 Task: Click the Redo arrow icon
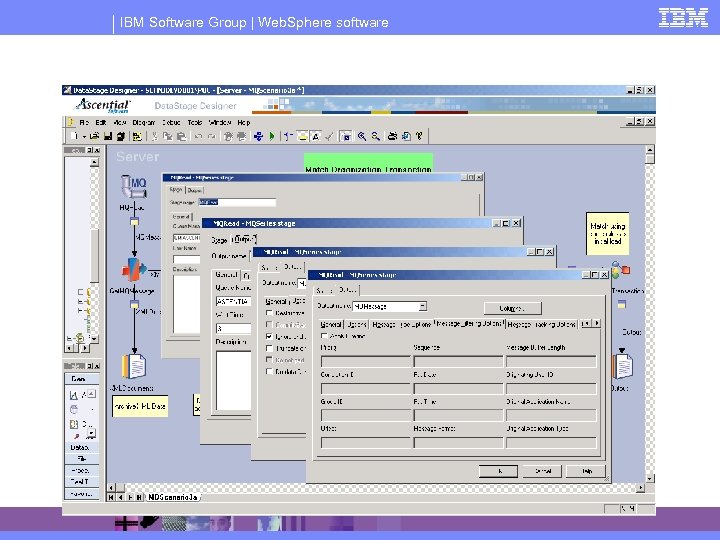(x=212, y=136)
